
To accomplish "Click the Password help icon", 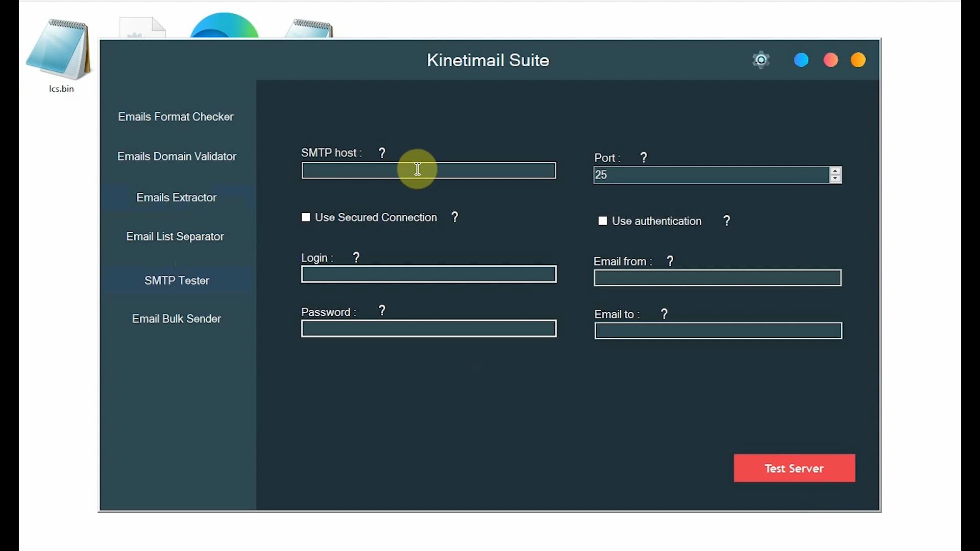I will tap(382, 310).
